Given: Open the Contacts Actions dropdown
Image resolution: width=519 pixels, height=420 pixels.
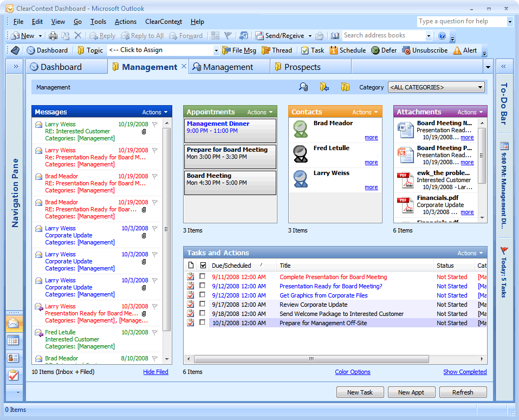Looking at the screenshot, I should (x=365, y=112).
